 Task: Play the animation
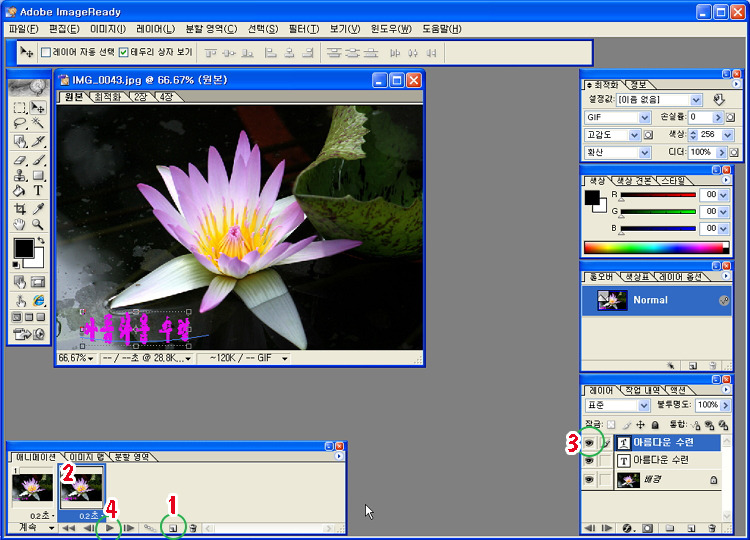tap(111, 527)
